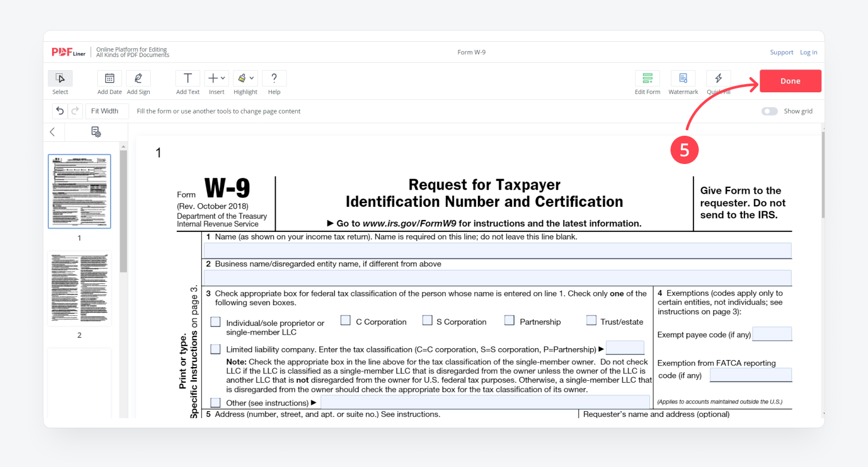This screenshot has height=467, width=868.
Task: Expand the Highlight options arrow
Action: pyautogui.click(x=252, y=78)
